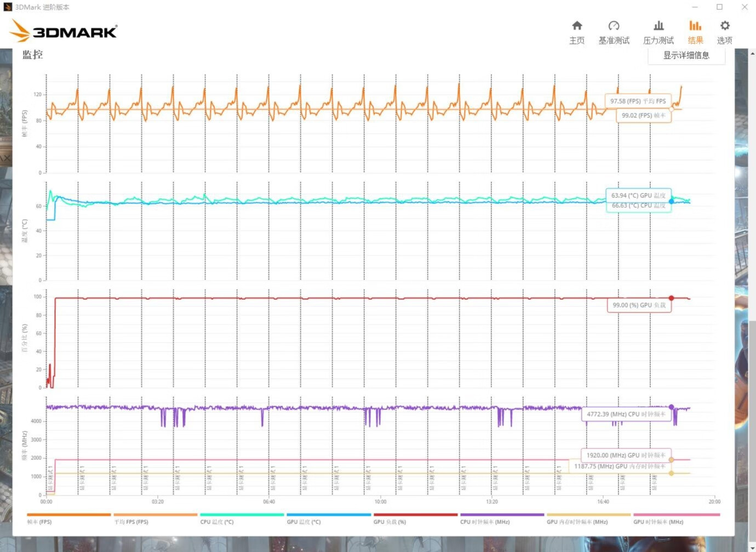Image resolution: width=756 pixels, height=552 pixels.
Task: Click the 1920.00 (MHz) GPU 时钟频率 tooltip
Action: tap(626, 455)
